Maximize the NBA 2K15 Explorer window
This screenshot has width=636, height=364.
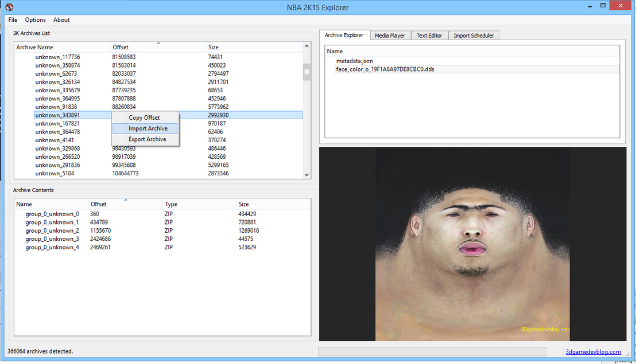coord(603,6)
